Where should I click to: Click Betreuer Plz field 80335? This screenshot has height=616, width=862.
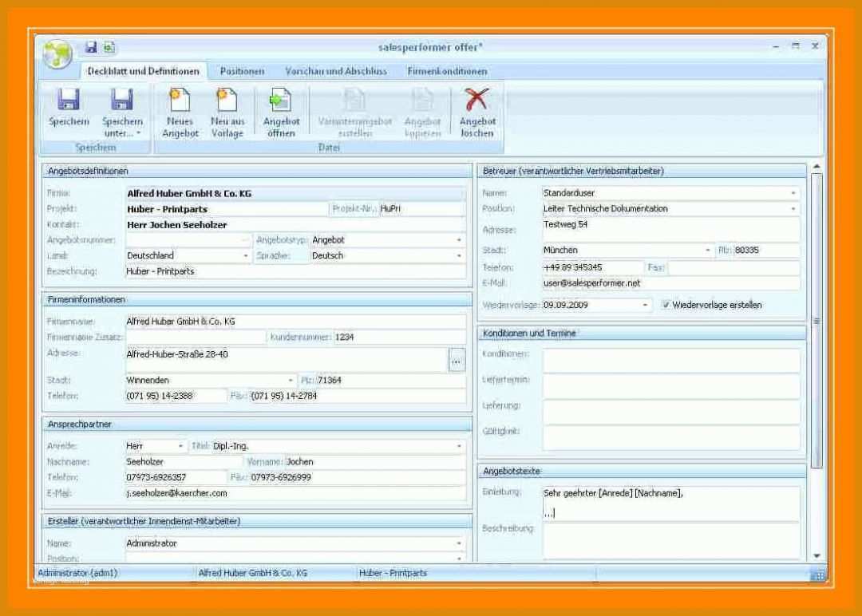(x=766, y=251)
